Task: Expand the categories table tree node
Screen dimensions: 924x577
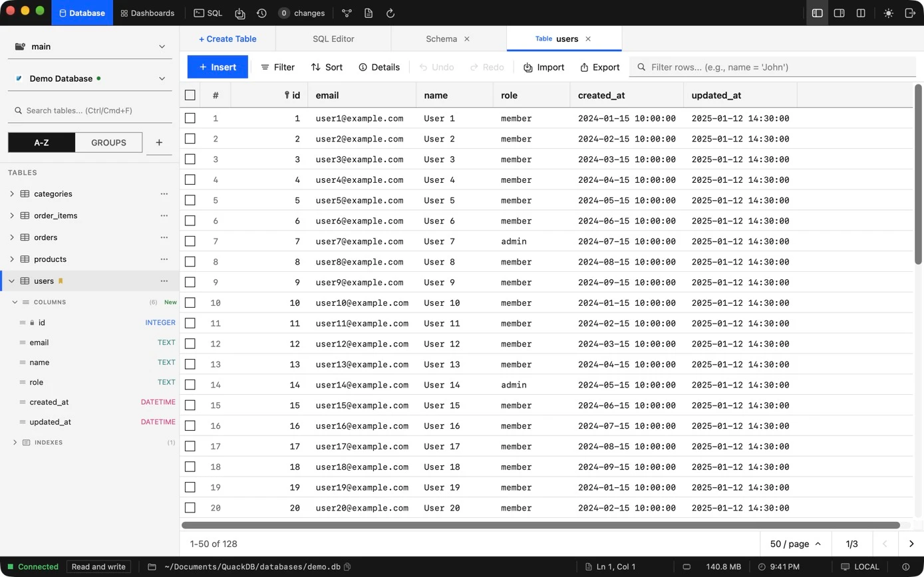Action: click(x=11, y=194)
